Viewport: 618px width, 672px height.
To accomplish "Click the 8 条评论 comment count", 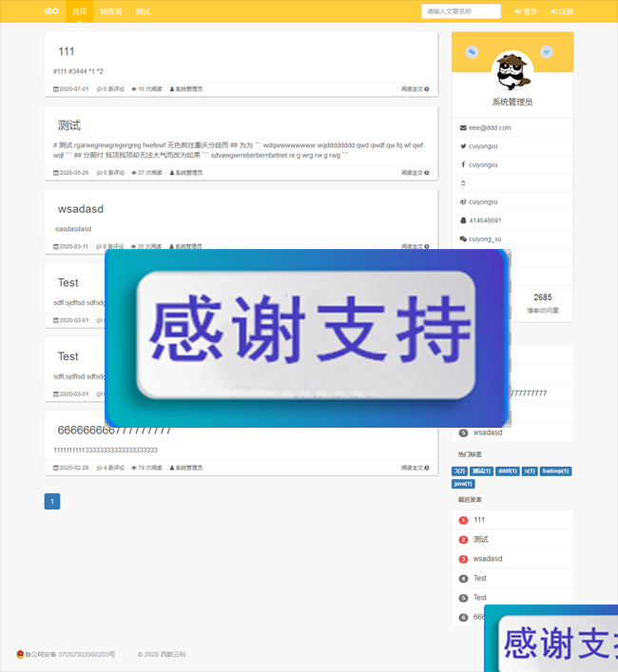I will pos(113,246).
